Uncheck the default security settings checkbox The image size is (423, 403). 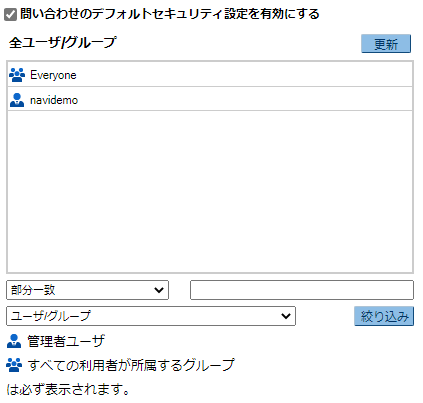(10, 14)
